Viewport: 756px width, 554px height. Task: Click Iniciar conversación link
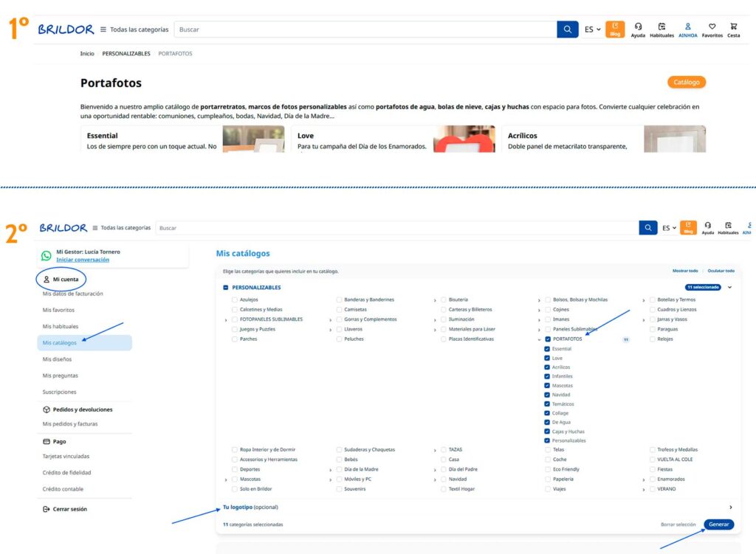point(83,260)
